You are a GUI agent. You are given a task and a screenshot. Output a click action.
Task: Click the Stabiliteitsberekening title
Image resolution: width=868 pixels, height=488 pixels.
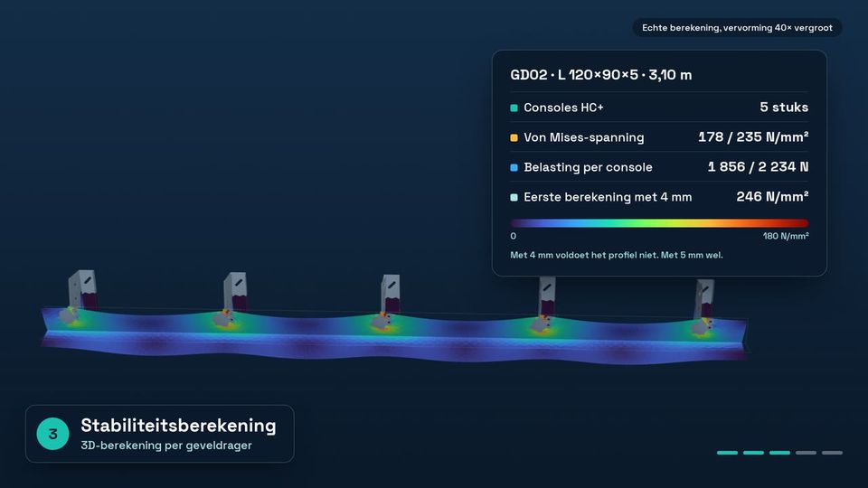(x=178, y=426)
